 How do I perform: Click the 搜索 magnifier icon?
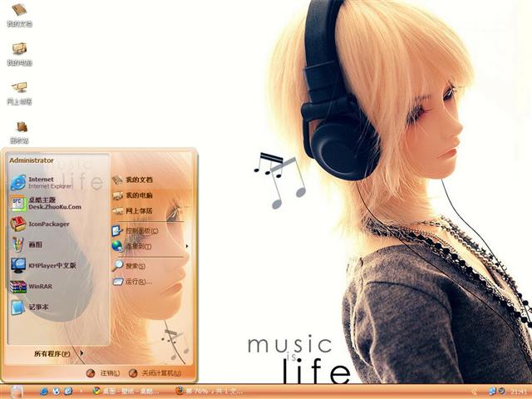[x=117, y=266]
